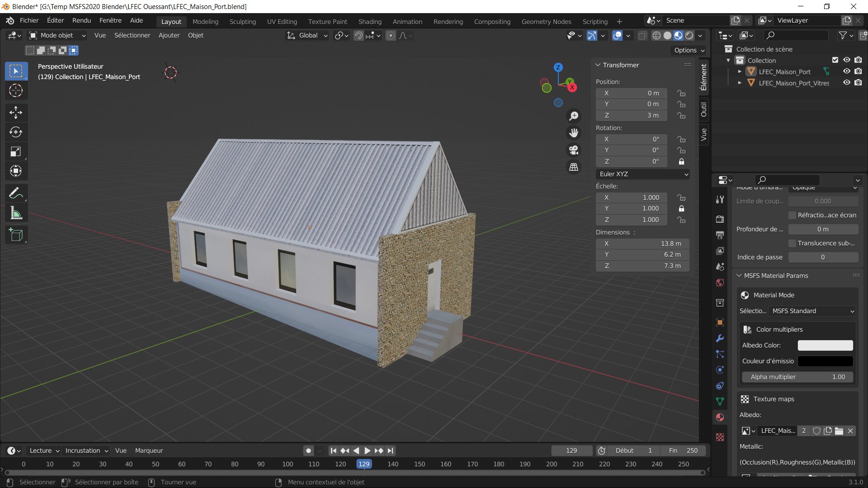Open the Euler XYZ rotation mode dropdown
The image size is (868, 488).
click(x=643, y=174)
